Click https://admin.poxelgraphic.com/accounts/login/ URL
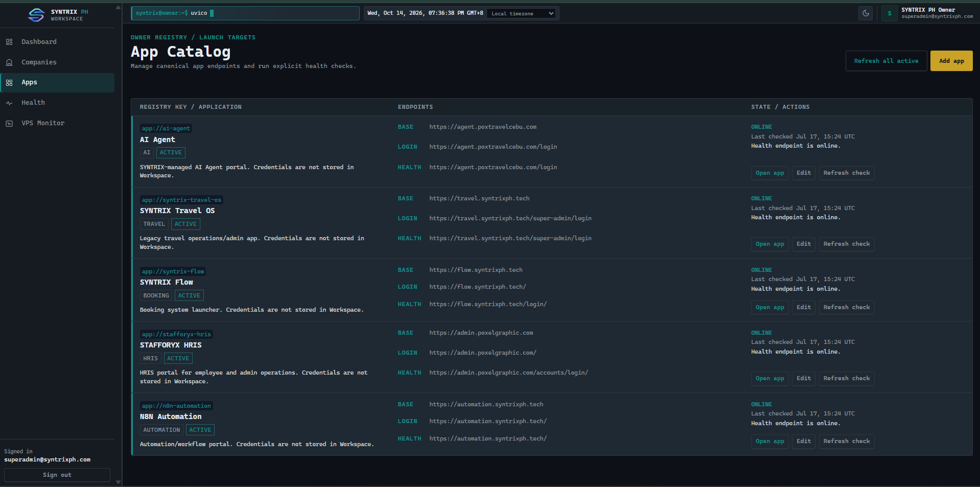Screen dimensions: 980x487 pos(508,373)
